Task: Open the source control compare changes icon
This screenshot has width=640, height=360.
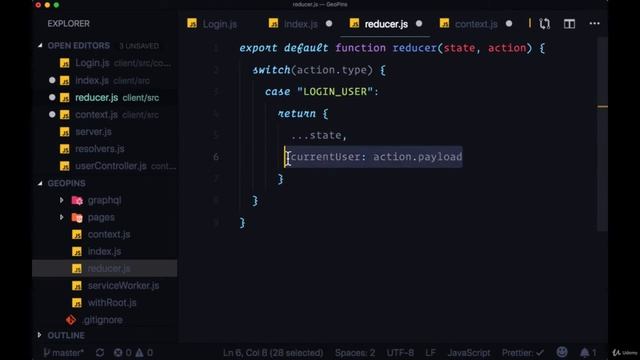Action: (544, 24)
